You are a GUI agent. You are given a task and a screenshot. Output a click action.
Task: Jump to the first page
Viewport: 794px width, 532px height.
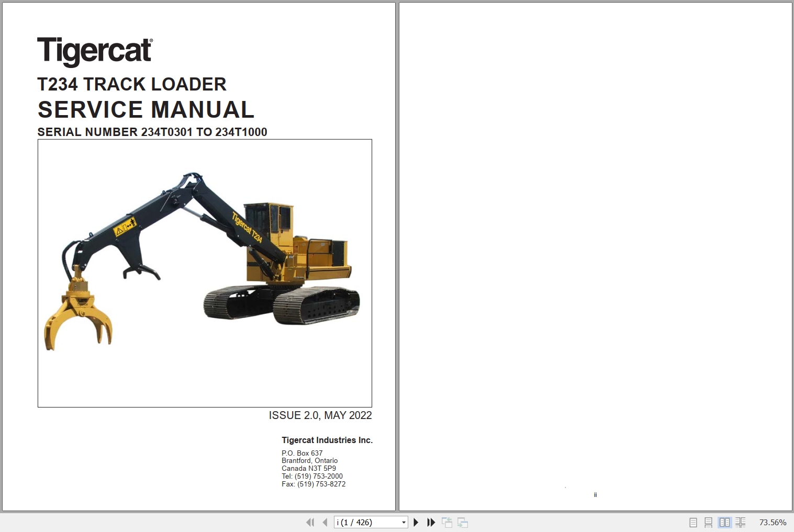pos(310,522)
